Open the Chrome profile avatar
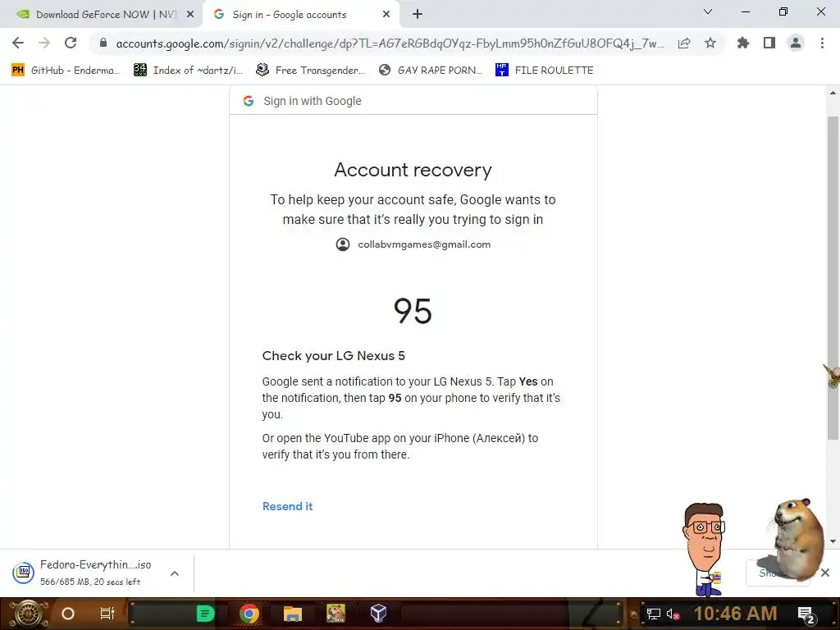This screenshot has width=840, height=630. 796,43
